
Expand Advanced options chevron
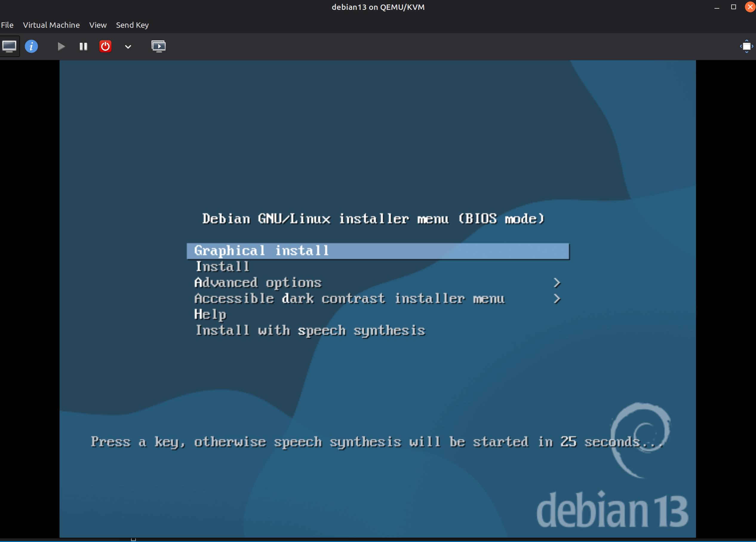pyautogui.click(x=557, y=283)
